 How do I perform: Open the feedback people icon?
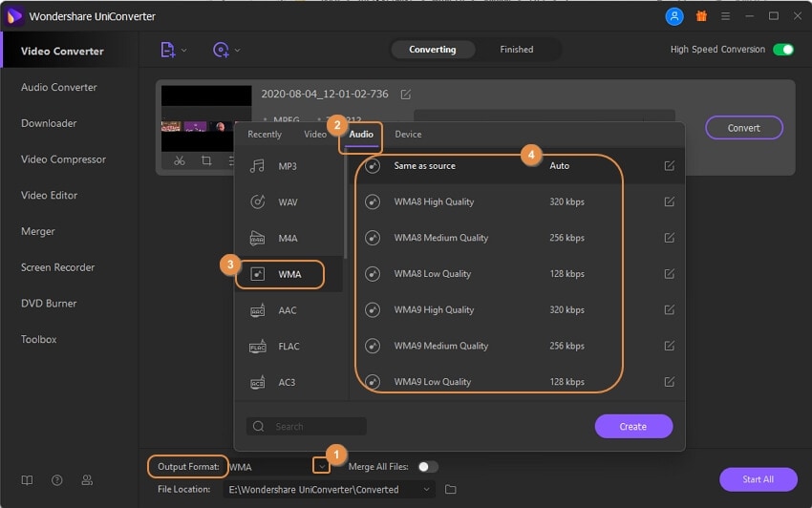(x=87, y=480)
